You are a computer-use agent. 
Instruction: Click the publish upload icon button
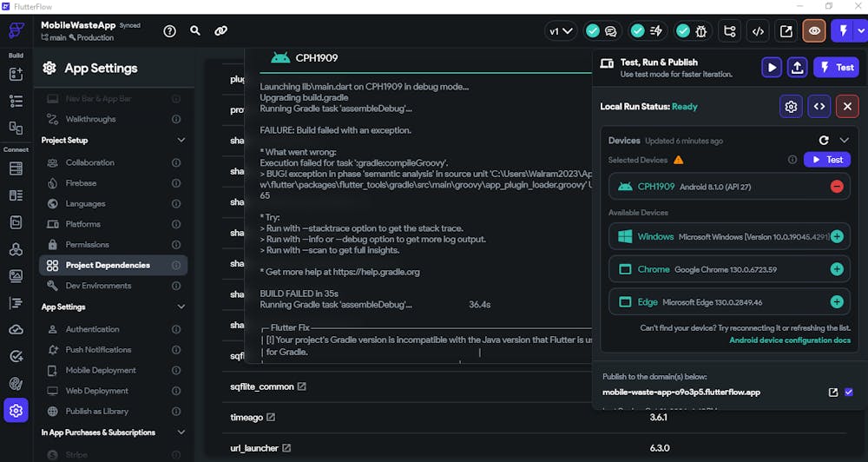click(x=797, y=68)
